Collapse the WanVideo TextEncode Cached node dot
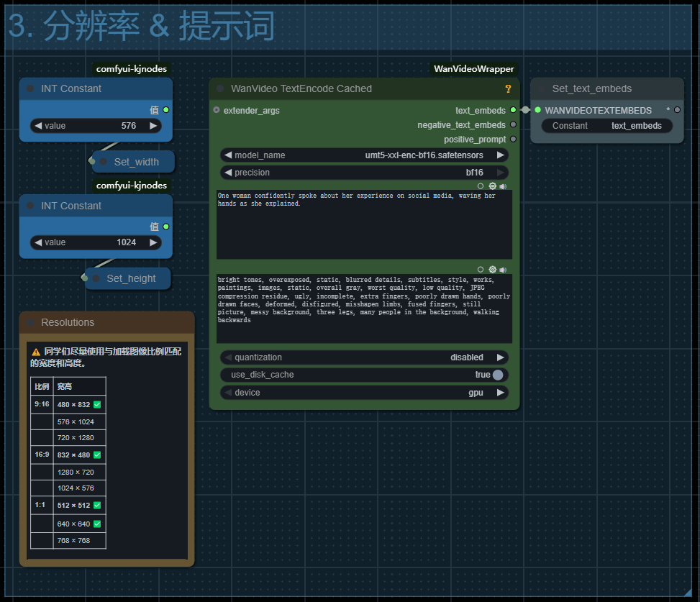The height and width of the screenshot is (602, 700). click(x=220, y=88)
